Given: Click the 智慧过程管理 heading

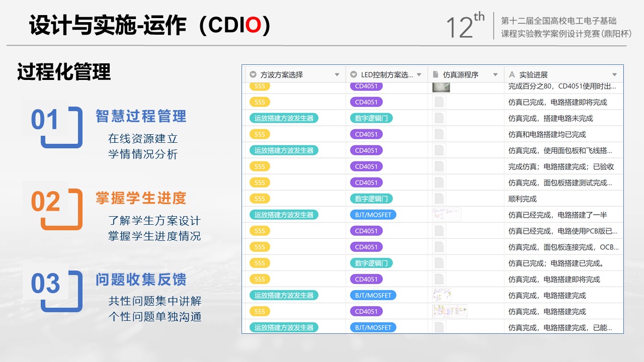Looking at the screenshot, I should point(141,117).
